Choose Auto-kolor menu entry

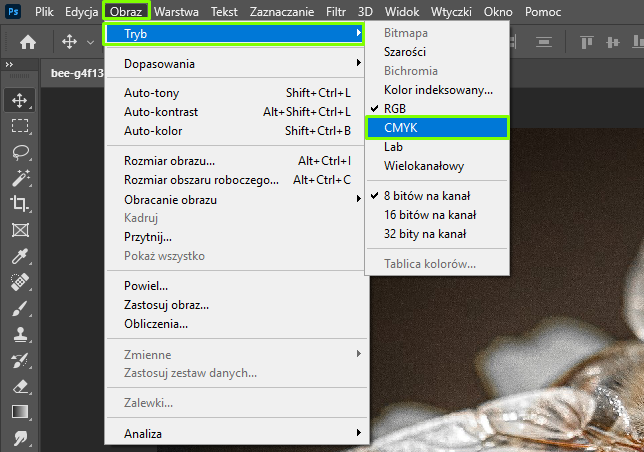236,131
